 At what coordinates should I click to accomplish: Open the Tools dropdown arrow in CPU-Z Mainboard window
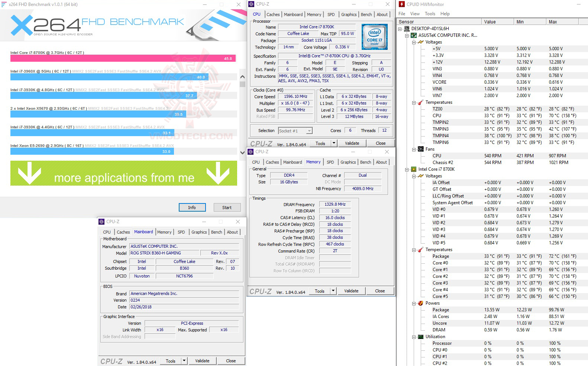[x=184, y=361]
